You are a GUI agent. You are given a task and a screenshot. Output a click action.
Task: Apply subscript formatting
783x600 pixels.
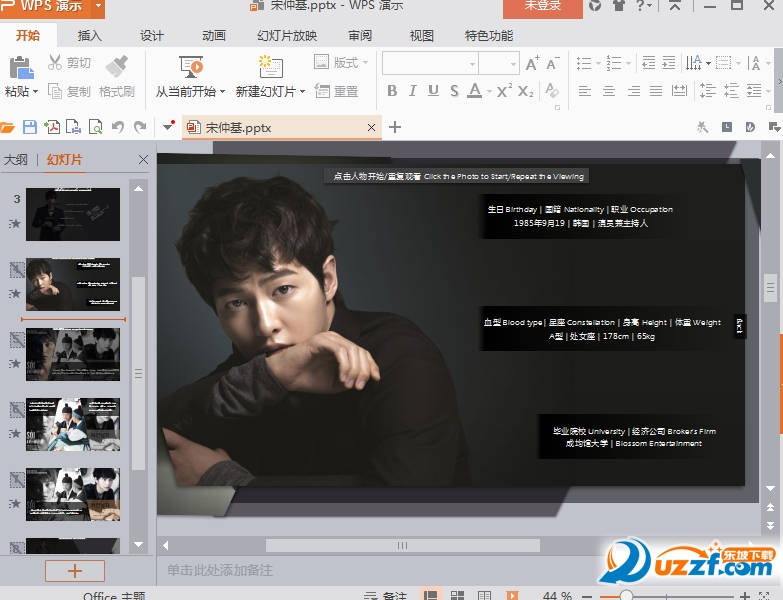tap(525, 91)
